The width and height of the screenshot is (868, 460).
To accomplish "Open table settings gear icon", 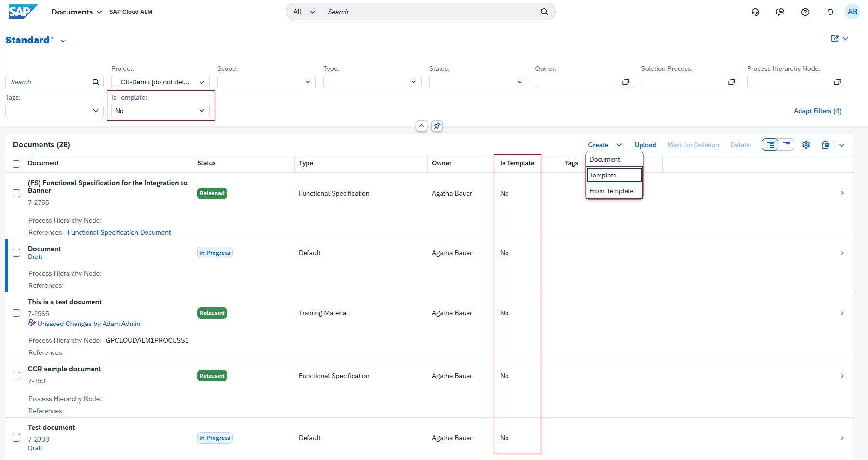I will point(806,145).
